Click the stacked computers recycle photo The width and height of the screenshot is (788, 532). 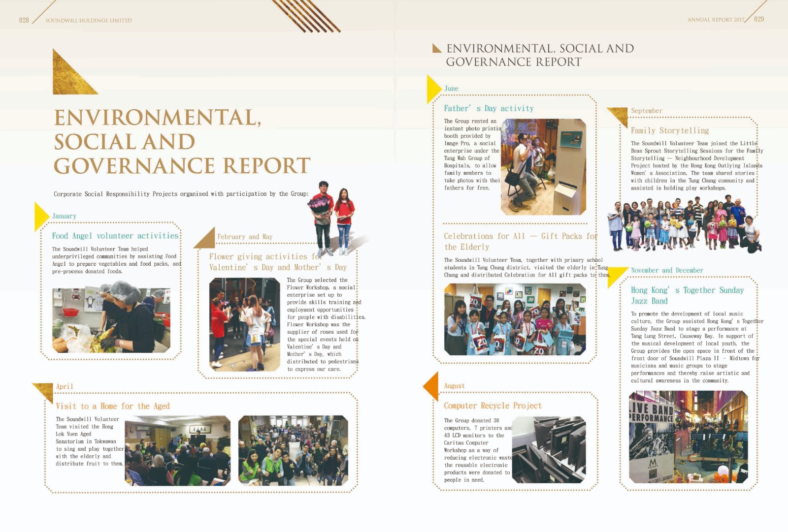(549, 450)
